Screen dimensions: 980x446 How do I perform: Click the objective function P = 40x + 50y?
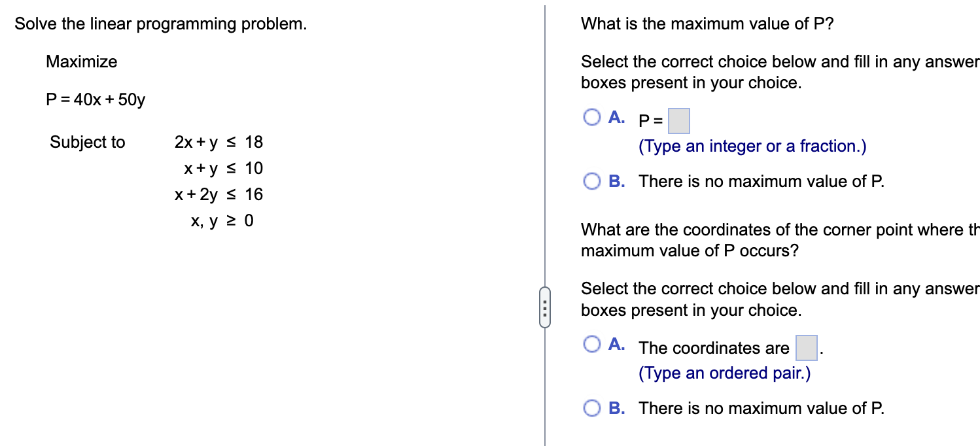click(x=96, y=100)
